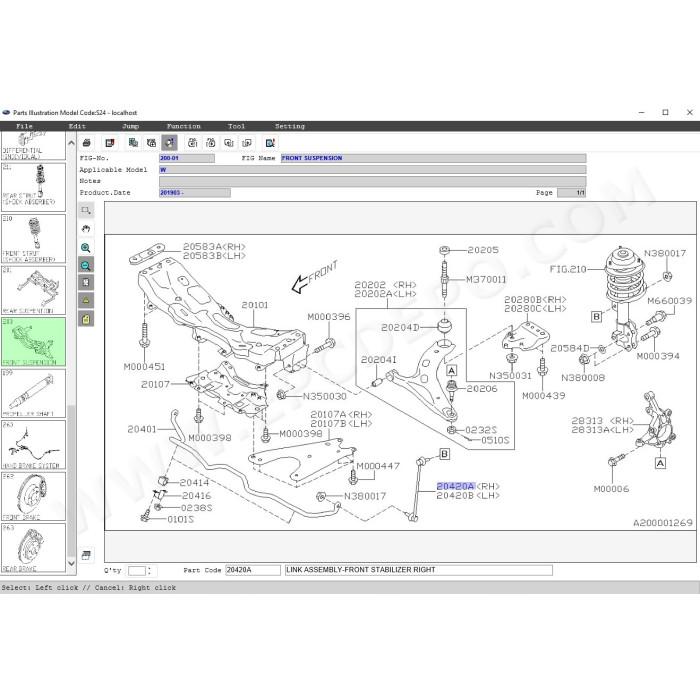The width and height of the screenshot is (700, 700).
Task: Open the Rear Brake thumbnail
Action: (33, 548)
